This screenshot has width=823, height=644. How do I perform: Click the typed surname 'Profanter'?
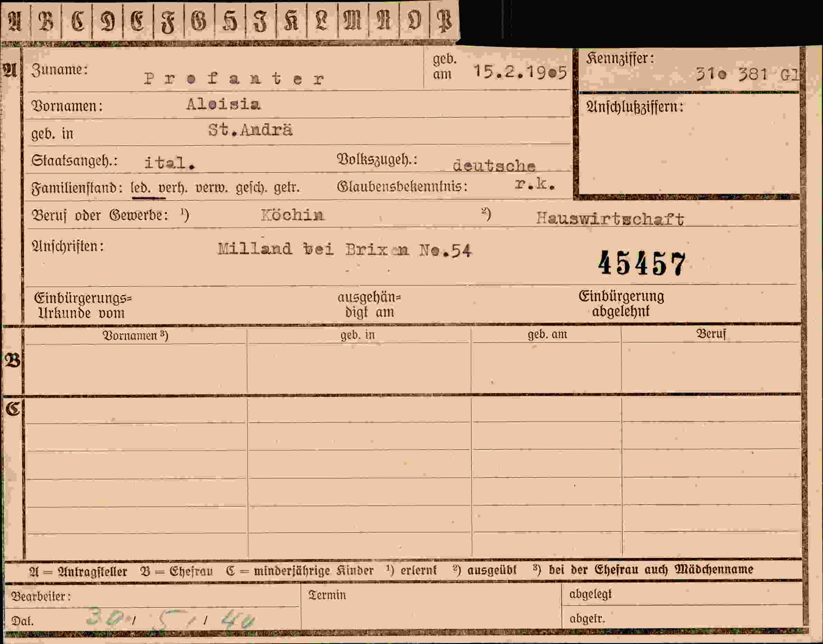234,79
